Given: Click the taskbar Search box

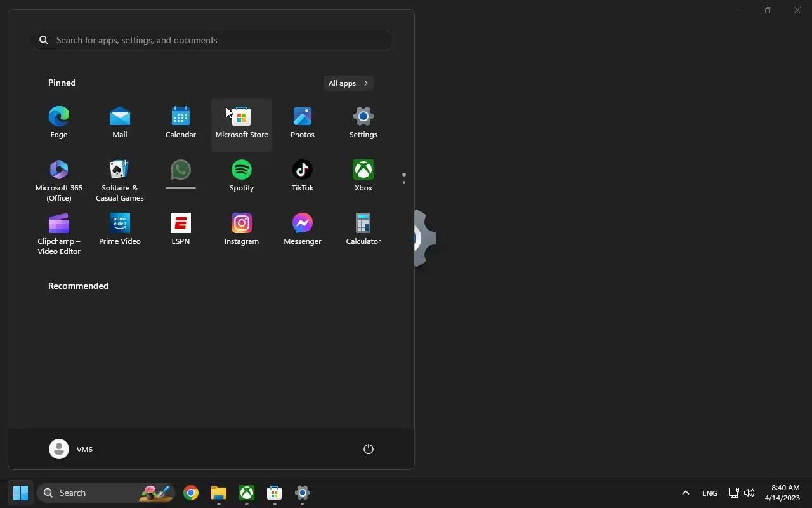Looking at the screenshot, I should [105, 493].
